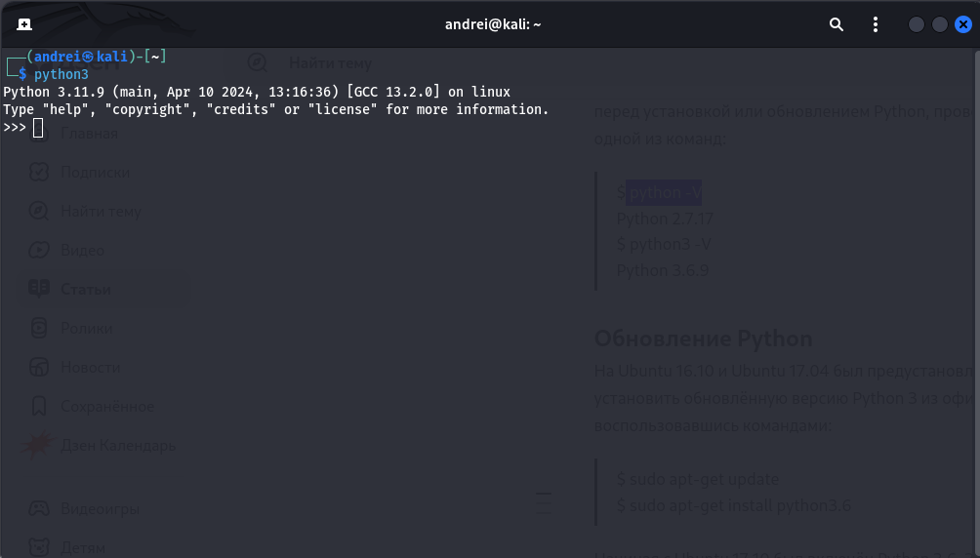This screenshot has height=558, width=980.
Task: Open "Сохранённое" in the background Dzen sidebar
Action: (106, 407)
